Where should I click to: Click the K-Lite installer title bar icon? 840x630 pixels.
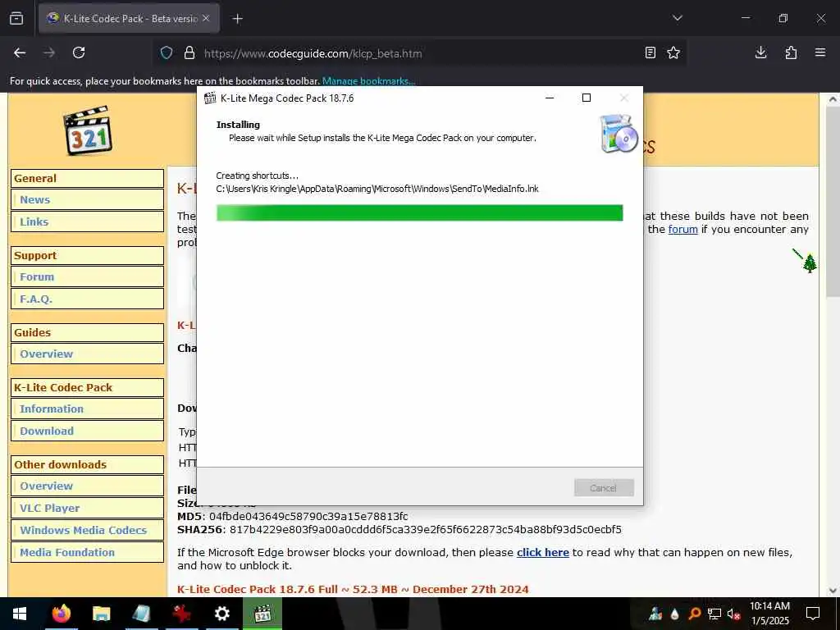pos(210,98)
